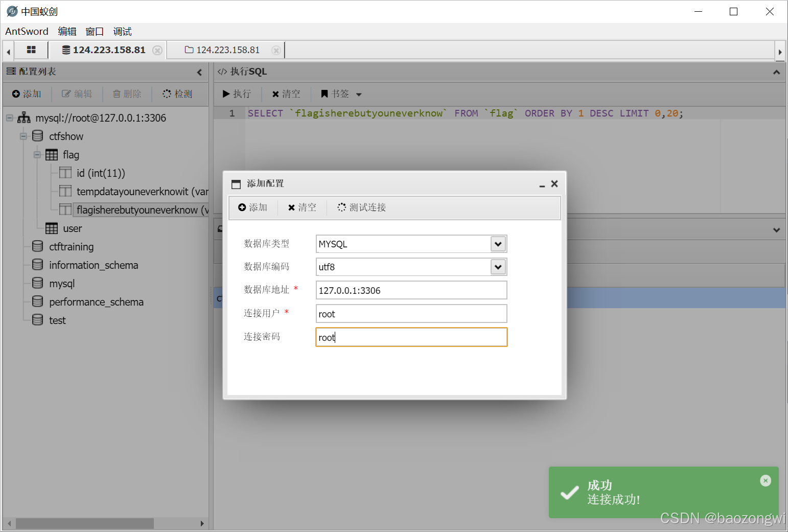Close the 添加配置 dialog
This screenshot has width=788, height=532.
554,183
